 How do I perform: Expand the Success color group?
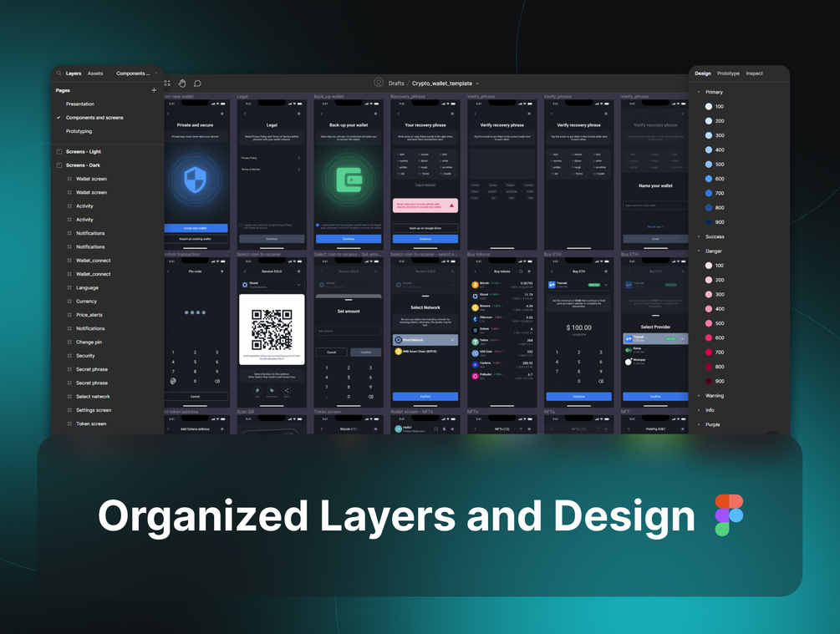(699, 236)
